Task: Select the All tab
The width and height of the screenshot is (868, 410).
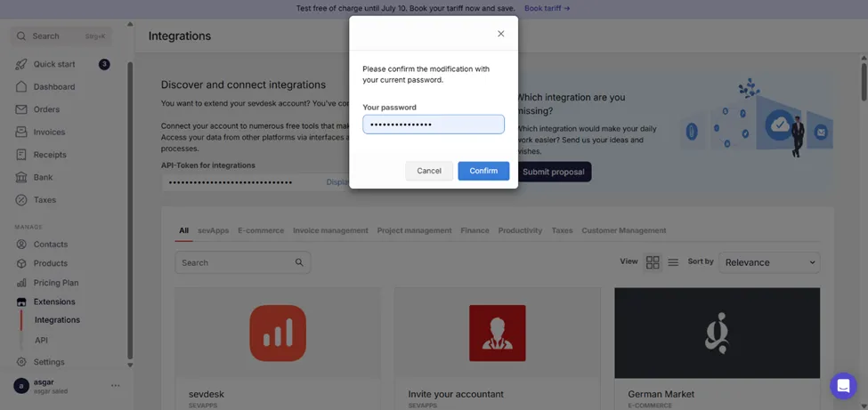Action: [183, 230]
